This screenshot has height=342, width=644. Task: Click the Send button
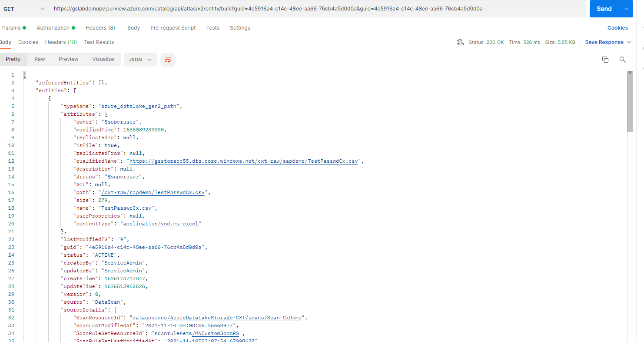coord(603,9)
